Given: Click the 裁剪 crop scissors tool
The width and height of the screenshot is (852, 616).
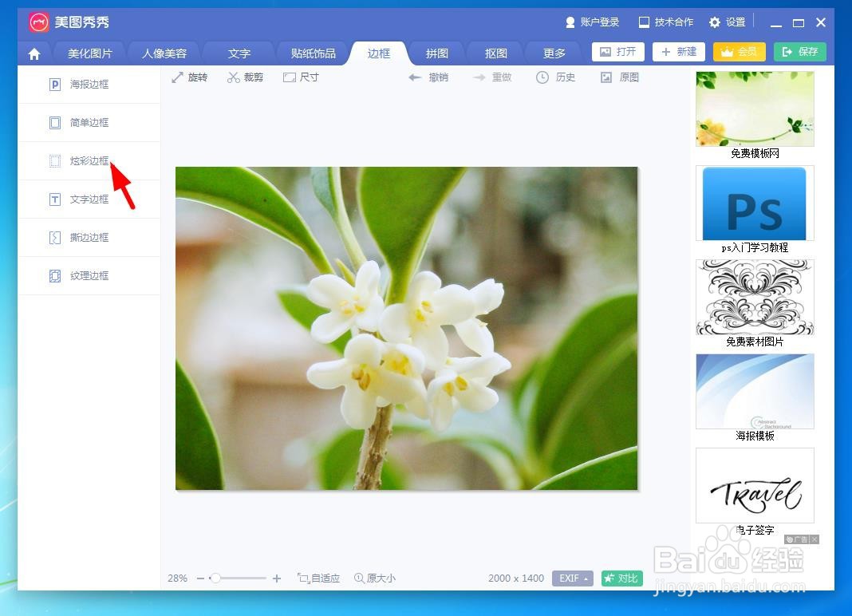Looking at the screenshot, I should [x=245, y=77].
